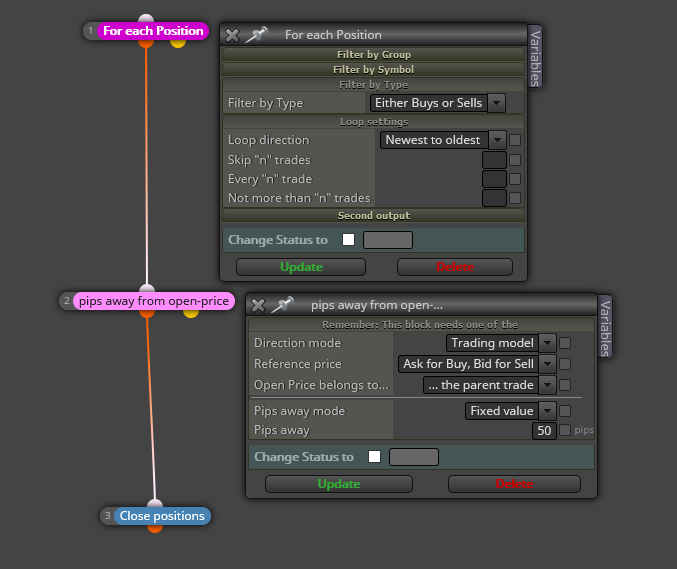Click Skip n trades input field
The image size is (677, 569).
494,160
